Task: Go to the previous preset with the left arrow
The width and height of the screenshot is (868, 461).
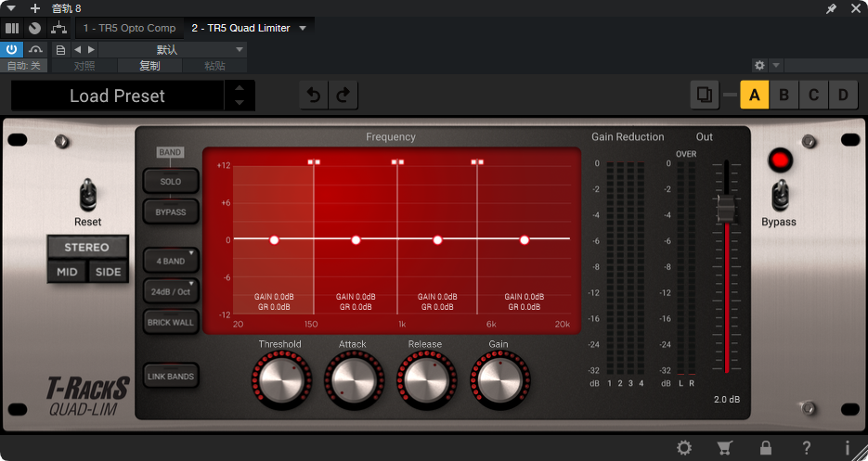Action: point(77,50)
